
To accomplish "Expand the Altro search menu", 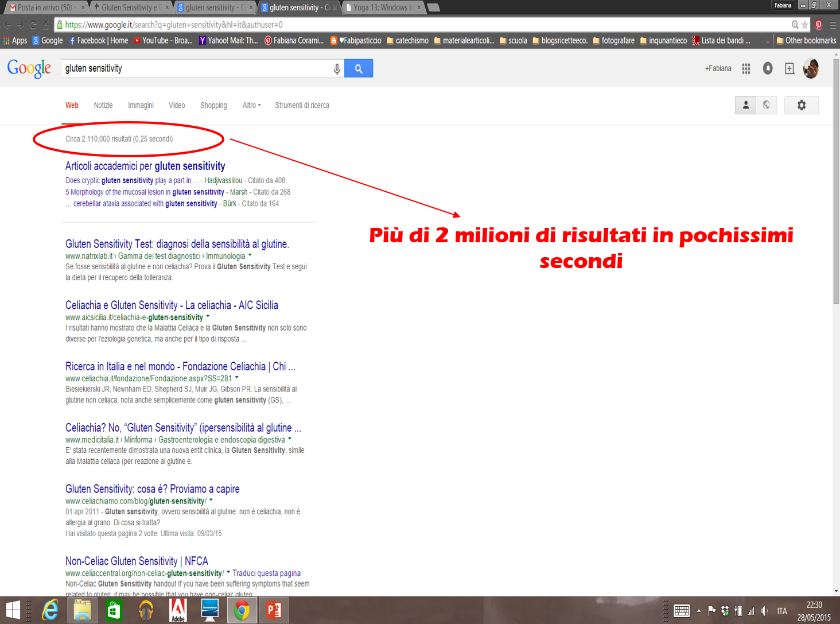I will tap(251, 105).
